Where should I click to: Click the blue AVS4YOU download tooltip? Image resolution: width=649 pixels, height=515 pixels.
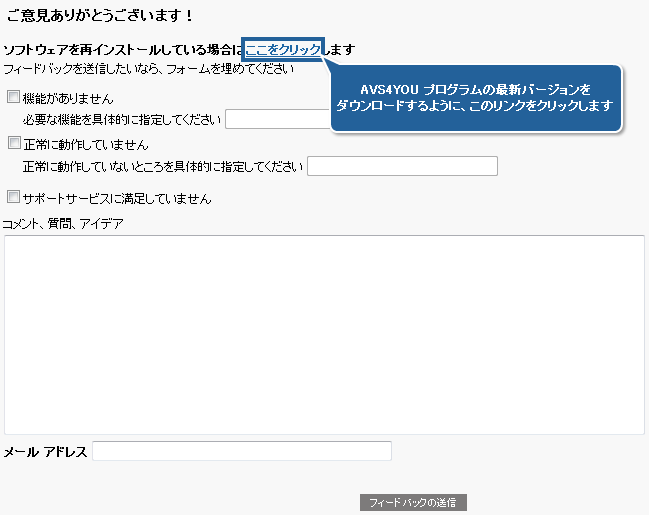475,97
